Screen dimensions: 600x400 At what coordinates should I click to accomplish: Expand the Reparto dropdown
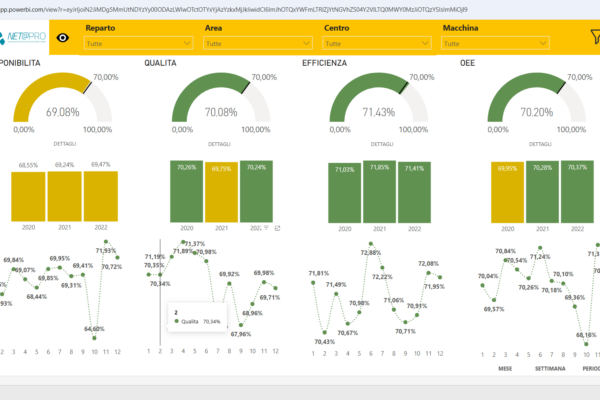pos(138,44)
